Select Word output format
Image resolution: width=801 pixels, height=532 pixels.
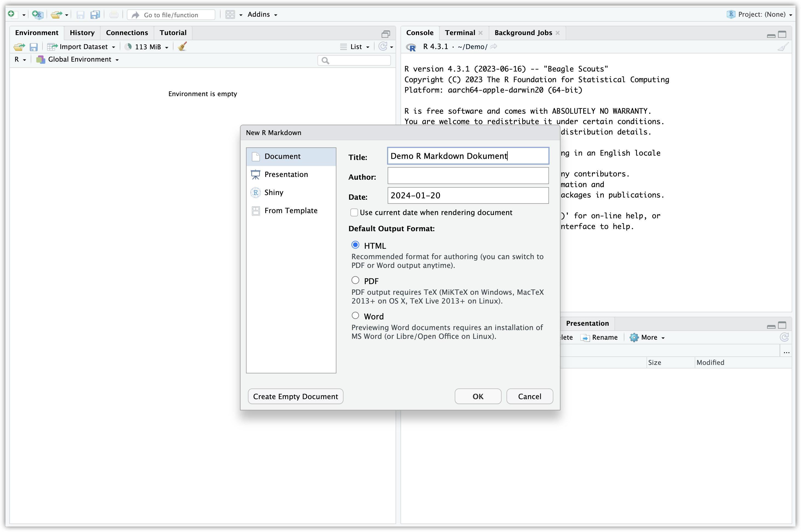point(355,316)
